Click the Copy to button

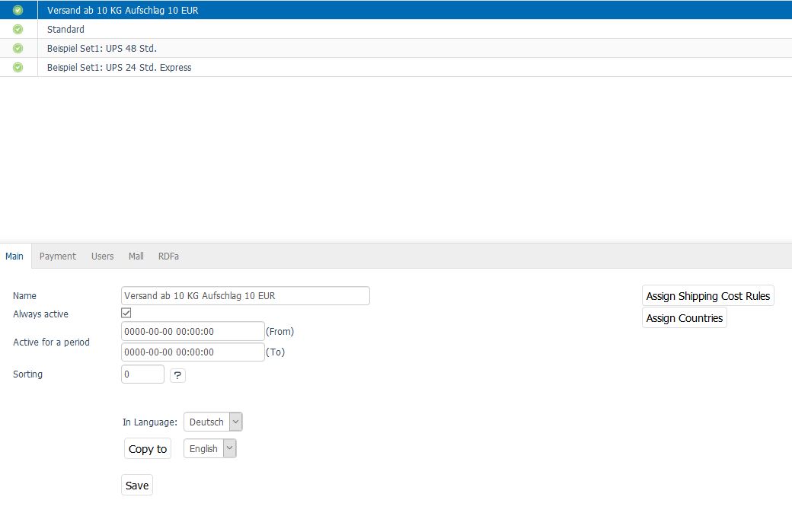point(148,449)
